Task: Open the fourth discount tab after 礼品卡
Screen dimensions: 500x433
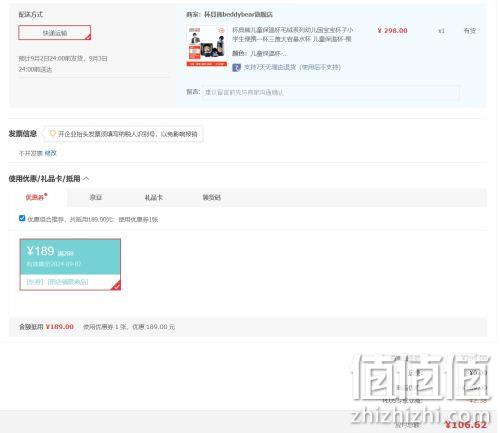Action: (x=211, y=197)
